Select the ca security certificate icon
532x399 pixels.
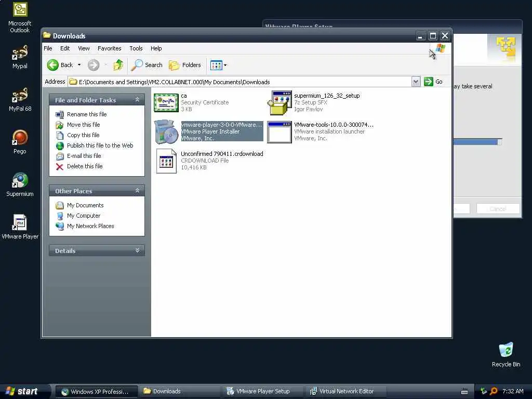(166, 102)
